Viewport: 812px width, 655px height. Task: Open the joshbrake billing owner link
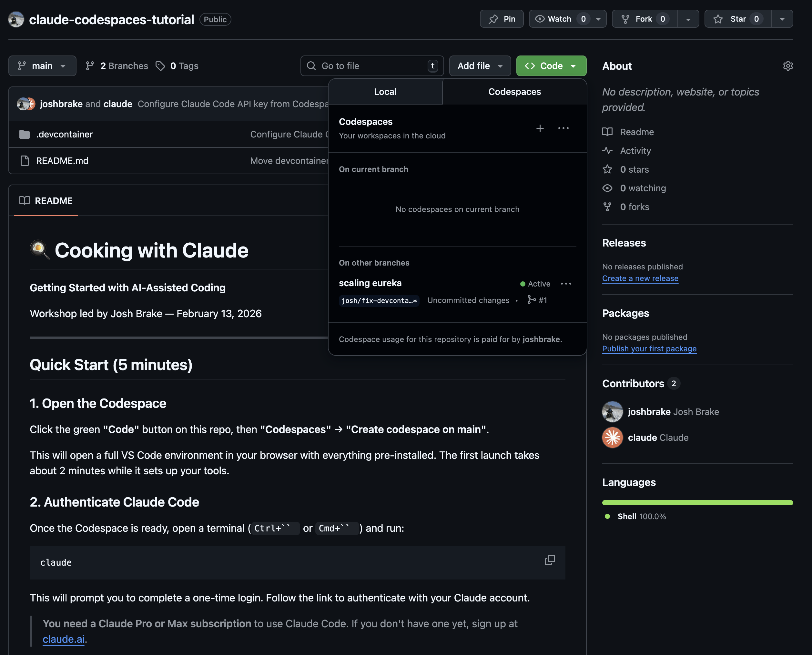[541, 339]
